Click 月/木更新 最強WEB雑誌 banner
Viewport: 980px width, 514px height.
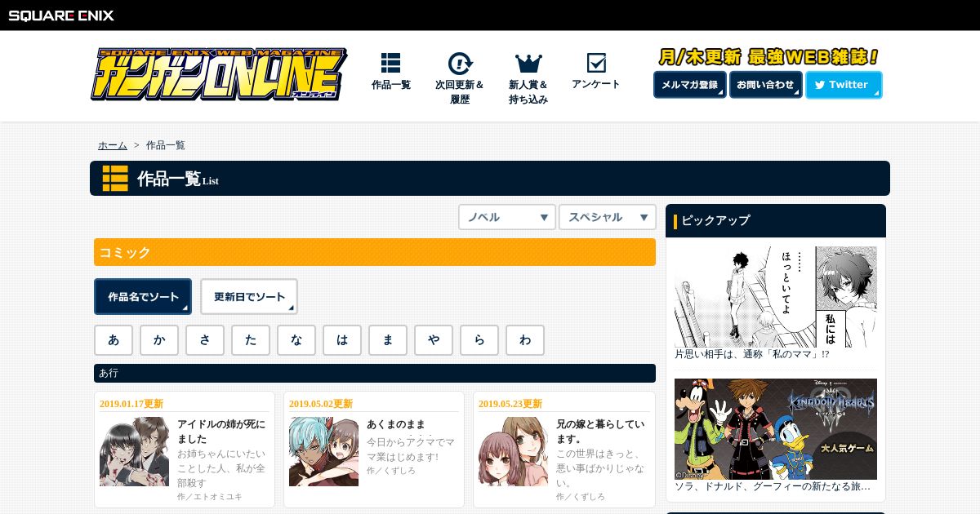(768, 57)
